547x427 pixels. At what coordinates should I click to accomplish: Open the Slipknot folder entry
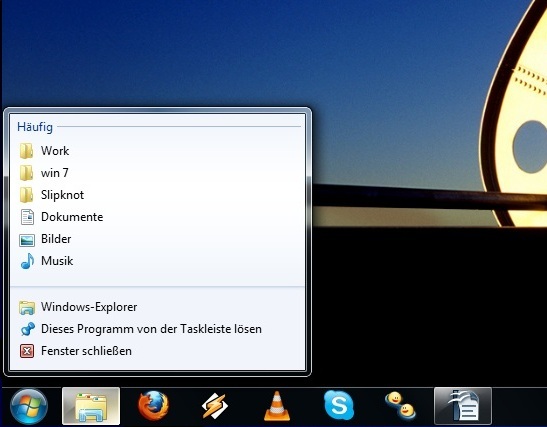[x=157, y=195]
